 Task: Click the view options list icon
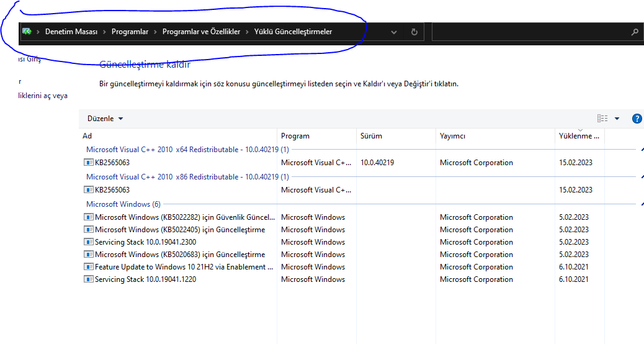click(x=602, y=119)
